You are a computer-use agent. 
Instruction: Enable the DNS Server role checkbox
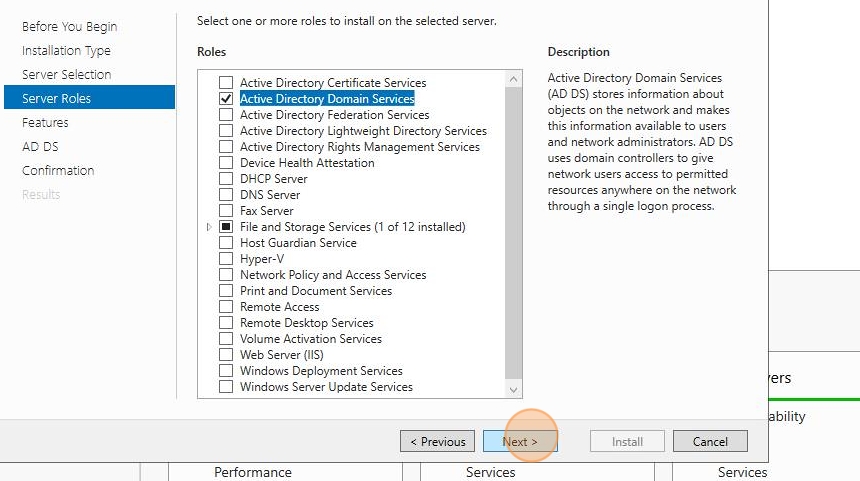point(225,195)
